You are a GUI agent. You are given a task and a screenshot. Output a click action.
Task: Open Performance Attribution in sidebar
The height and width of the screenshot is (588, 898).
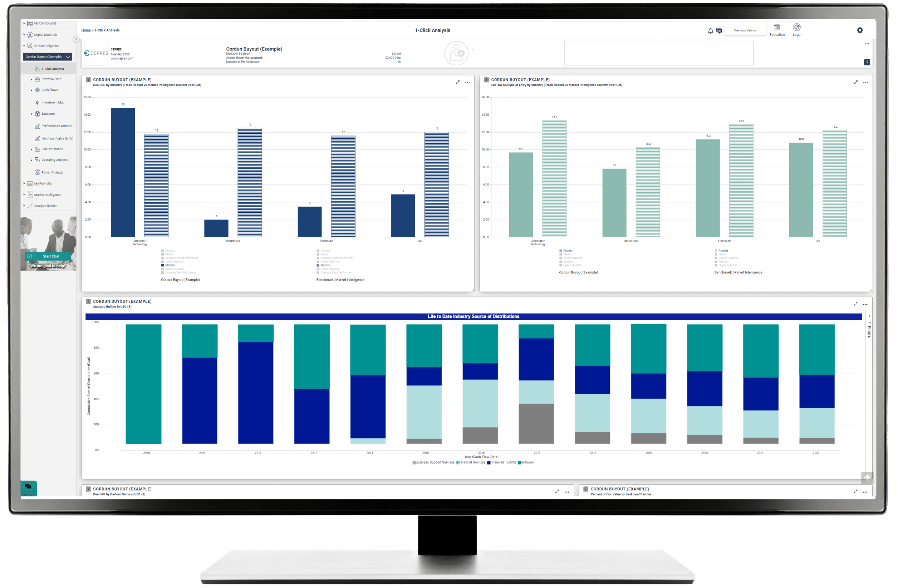click(x=54, y=126)
